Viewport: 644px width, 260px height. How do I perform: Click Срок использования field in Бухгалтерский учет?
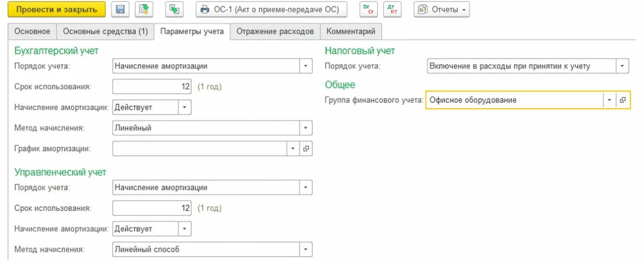[x=152, y=86]
